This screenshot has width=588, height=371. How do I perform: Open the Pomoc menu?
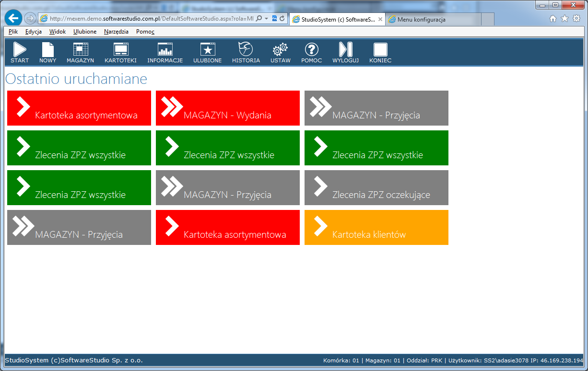point(145,32)
